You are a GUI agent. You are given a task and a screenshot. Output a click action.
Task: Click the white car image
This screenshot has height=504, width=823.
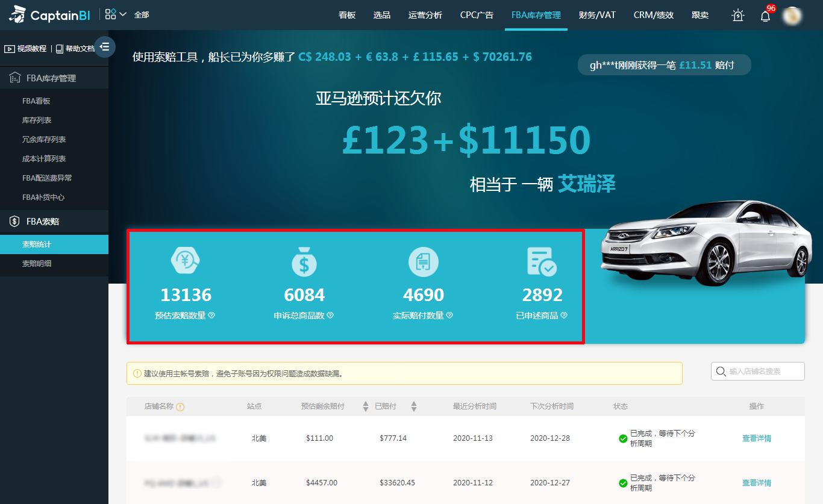coord(707,242)
